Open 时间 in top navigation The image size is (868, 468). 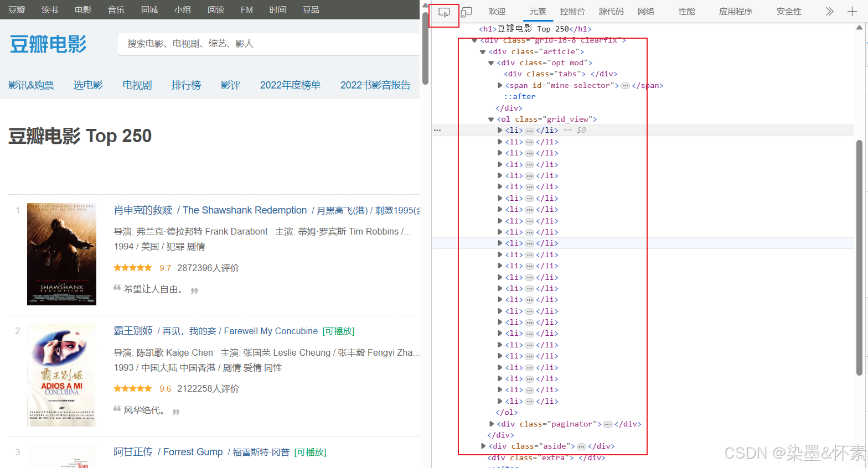278,9
